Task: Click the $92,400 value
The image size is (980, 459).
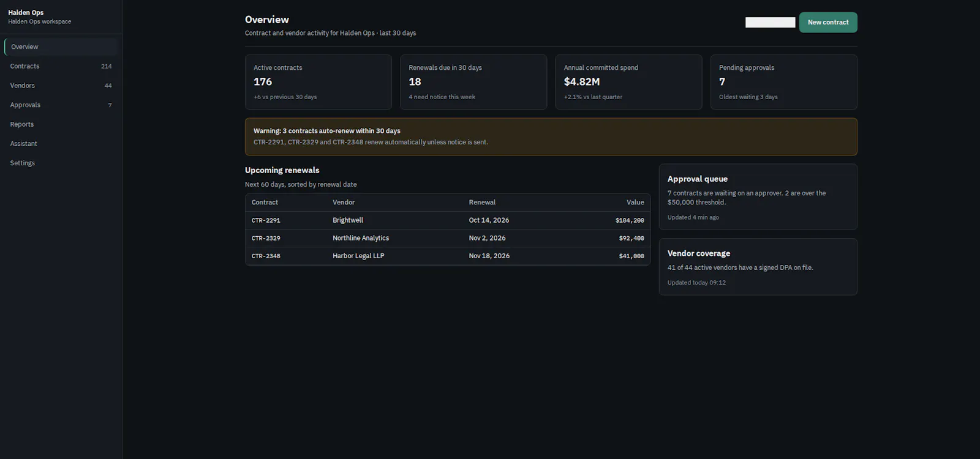Action: 631,238
